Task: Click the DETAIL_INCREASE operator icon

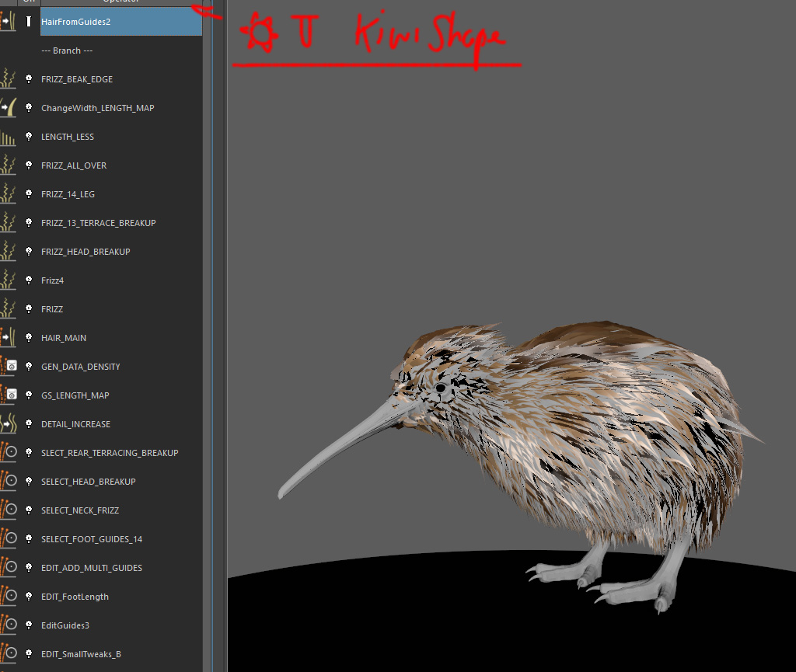Action: point(9,424)
